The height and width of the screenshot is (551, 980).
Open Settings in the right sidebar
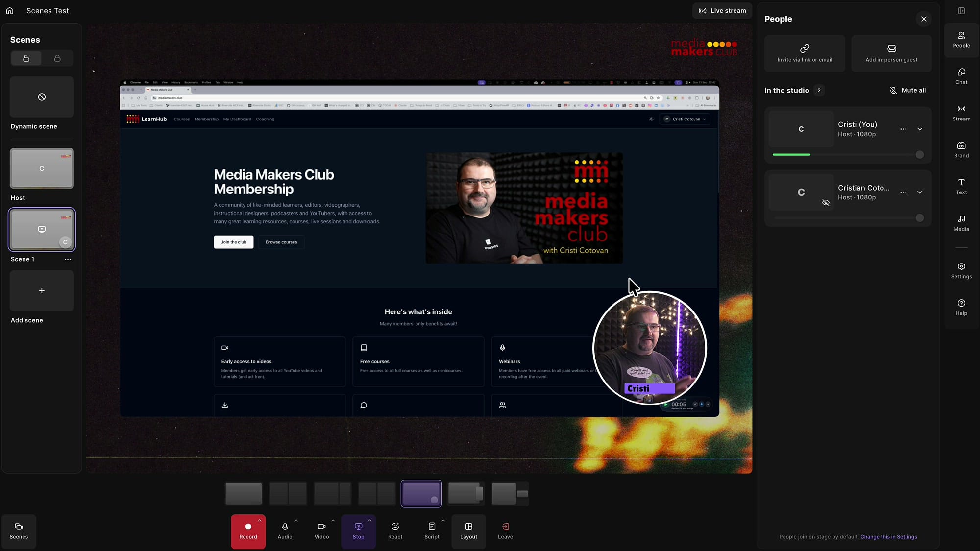(x=961, y=271)
